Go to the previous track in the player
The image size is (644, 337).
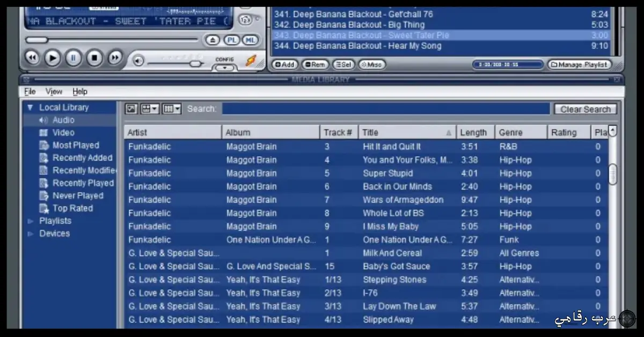coord(32,57)
